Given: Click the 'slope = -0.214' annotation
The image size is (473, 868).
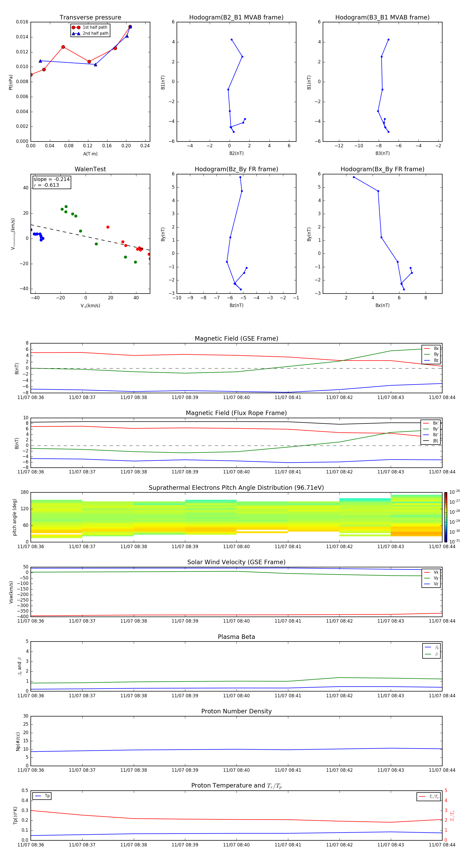Looking at the screenshot, I should [52, 179].
